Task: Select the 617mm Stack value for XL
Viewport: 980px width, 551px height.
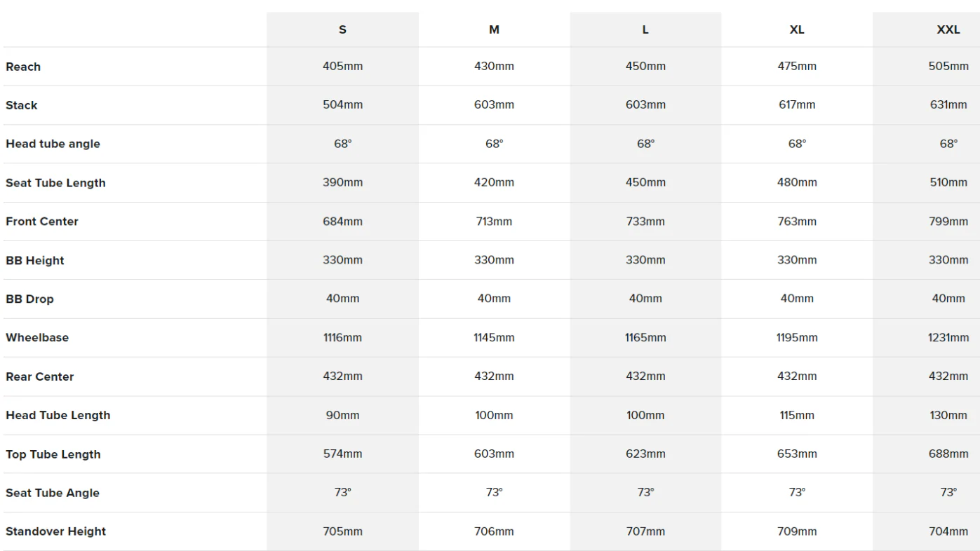Action: tap(797, 104)
